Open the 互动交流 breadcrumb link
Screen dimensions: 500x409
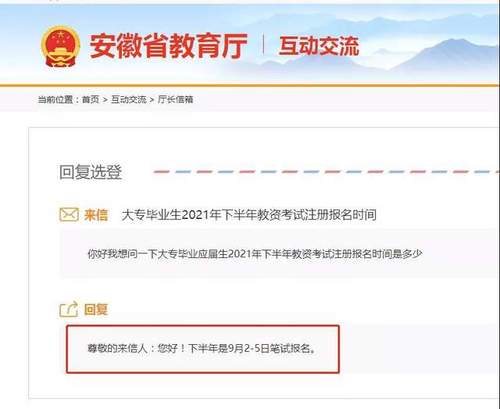128,99
